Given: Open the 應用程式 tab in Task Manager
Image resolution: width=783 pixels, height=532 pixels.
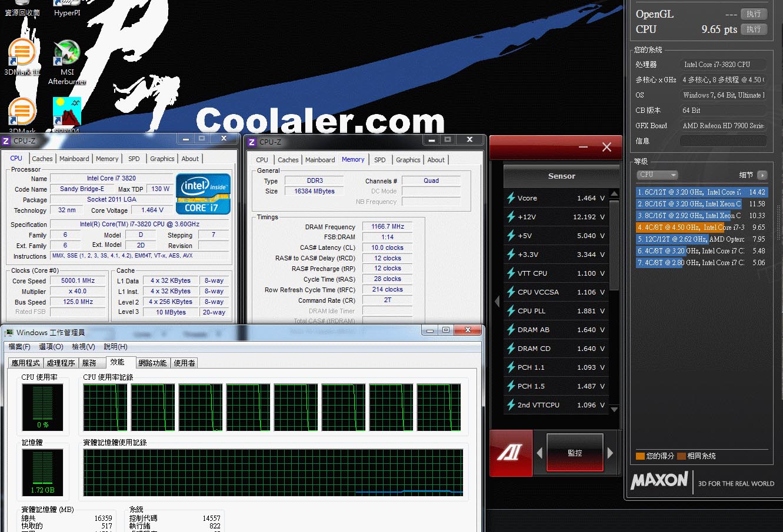Looking at the screenshot, I should coord(26,363).
